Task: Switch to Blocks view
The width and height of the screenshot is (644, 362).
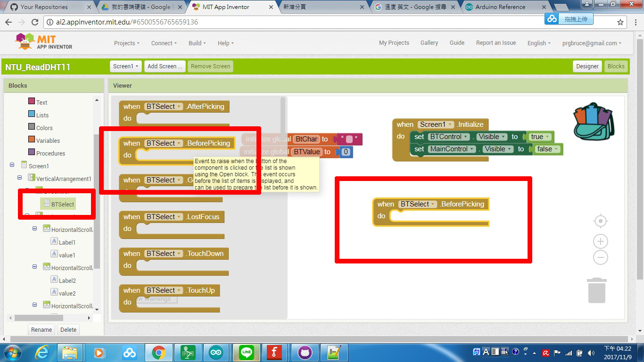Action: pos(616,66)
